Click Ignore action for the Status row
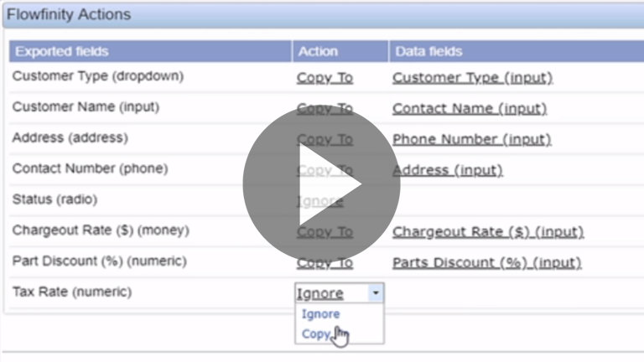The height and width of the screenshot is (362, 644). click(x=319, y=201)
